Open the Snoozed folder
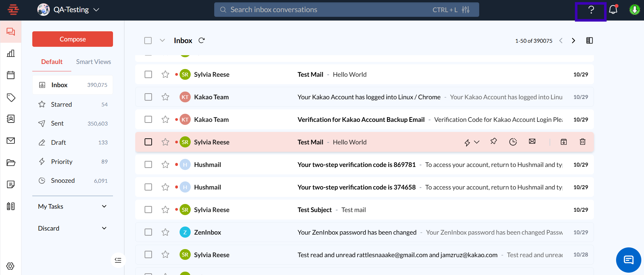This screenshot has width=644, height=275. pyautogui.click(x=63, y=181)
